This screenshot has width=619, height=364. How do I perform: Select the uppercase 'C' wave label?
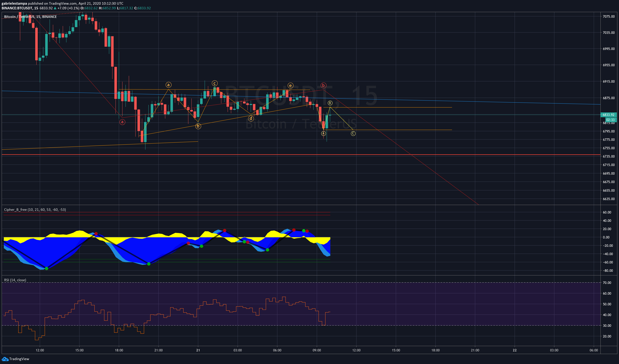point(353,133)
